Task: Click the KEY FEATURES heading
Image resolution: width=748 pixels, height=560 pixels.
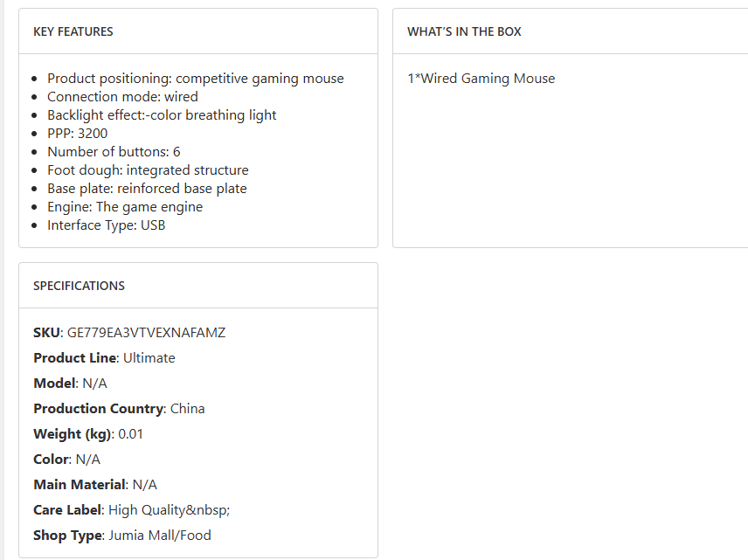Action: (x=73, y=31)
